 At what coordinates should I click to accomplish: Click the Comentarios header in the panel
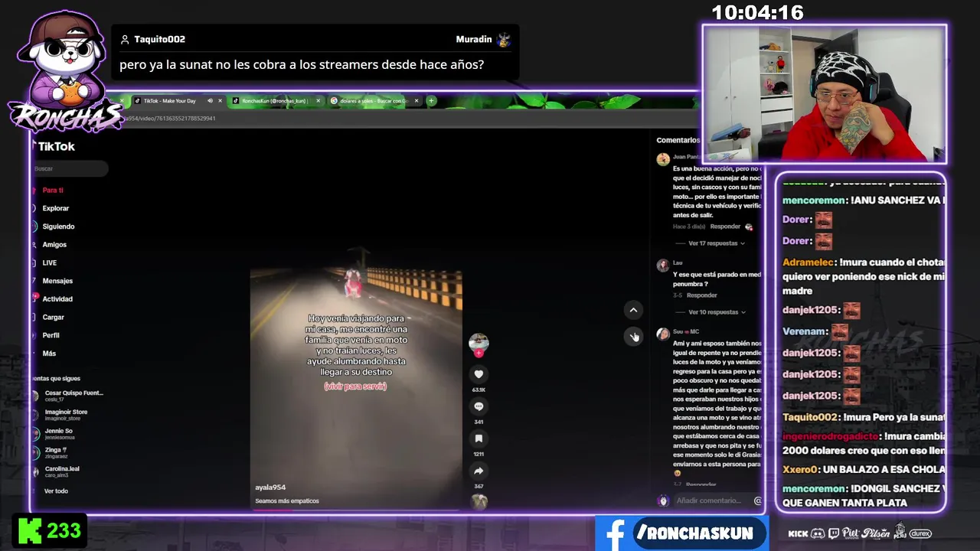coord(678,140)
